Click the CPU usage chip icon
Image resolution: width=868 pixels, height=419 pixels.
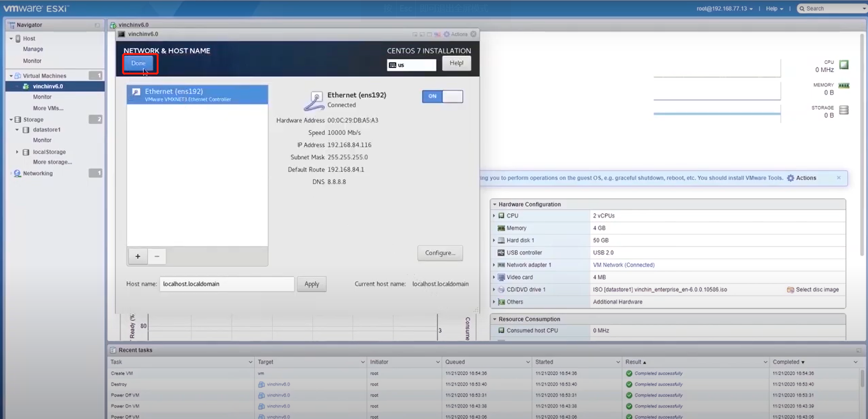coord(844,65)
